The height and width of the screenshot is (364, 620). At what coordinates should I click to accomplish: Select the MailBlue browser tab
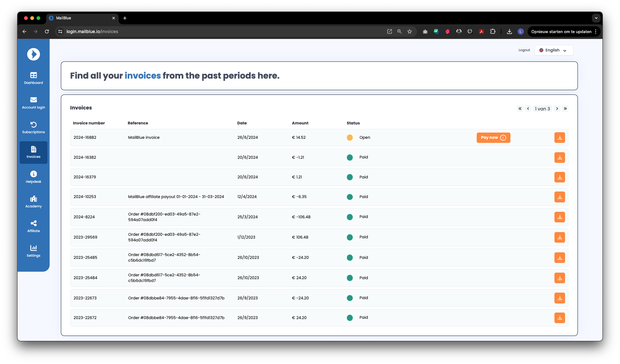pos(82,18)
